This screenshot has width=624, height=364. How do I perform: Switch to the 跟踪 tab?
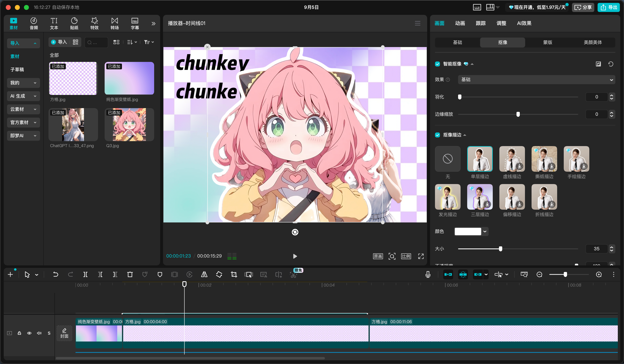[x=481, y=23]
